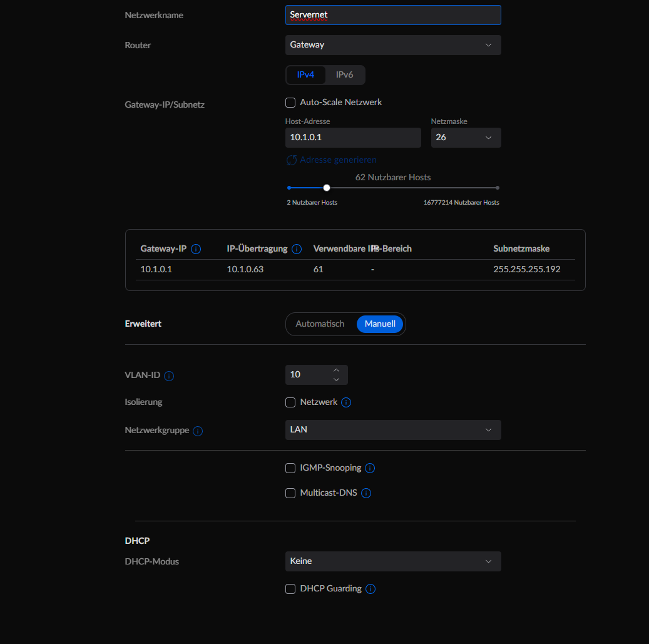
Task: Enable the Multicast-DNS checkbox
Action: click(x=290, y=493)
